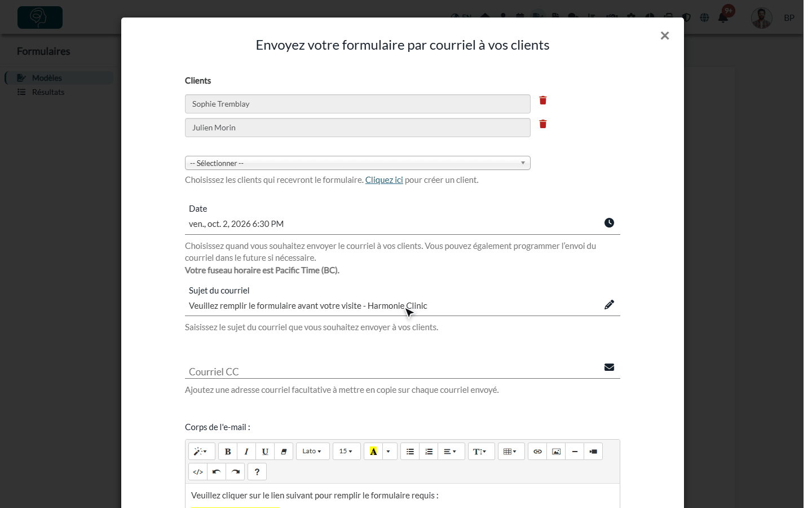Undo the last editor change
The height and width of the screenshot is (508, 812).
point(217,472)
